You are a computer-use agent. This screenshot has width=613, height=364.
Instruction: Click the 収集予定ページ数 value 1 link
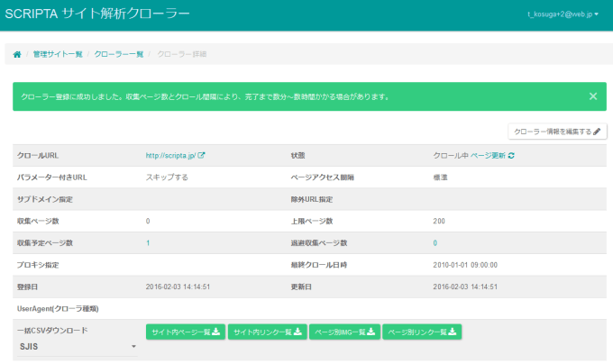pos(148,243)
